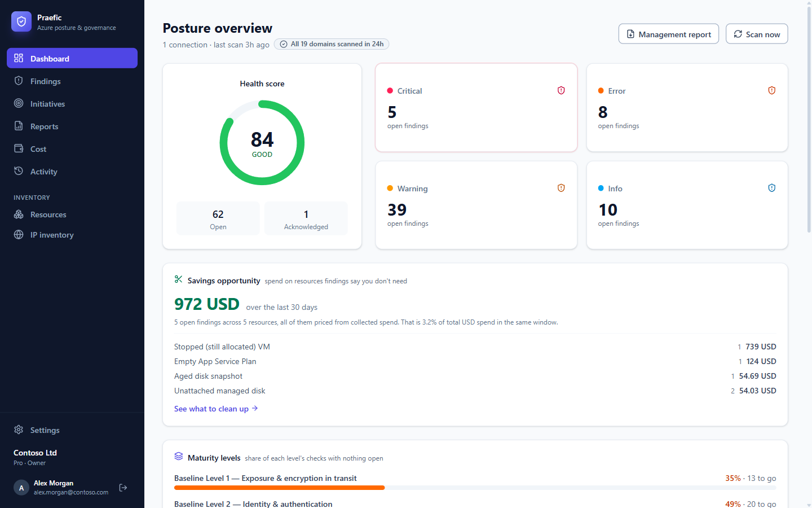Click the Settings gear icon
The width and height of the screenshot is (812, 508).
(x=19, y=430)
